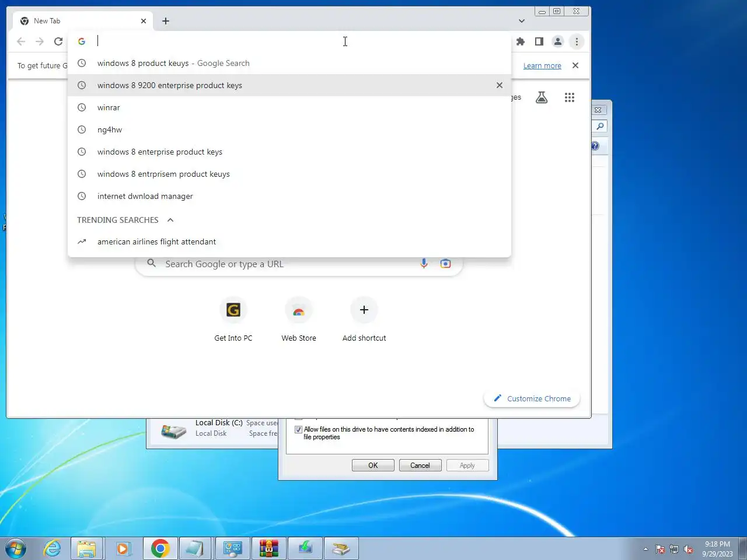Open the Google apps grid icon
Screen dimensions: 747x560
point(570,97)
